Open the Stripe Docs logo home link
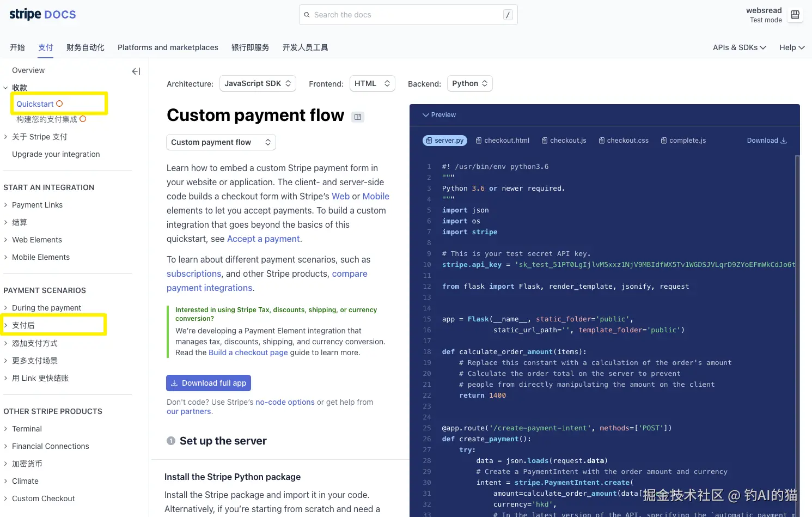This screenshot has width=812, height=517. coord(42,14)
